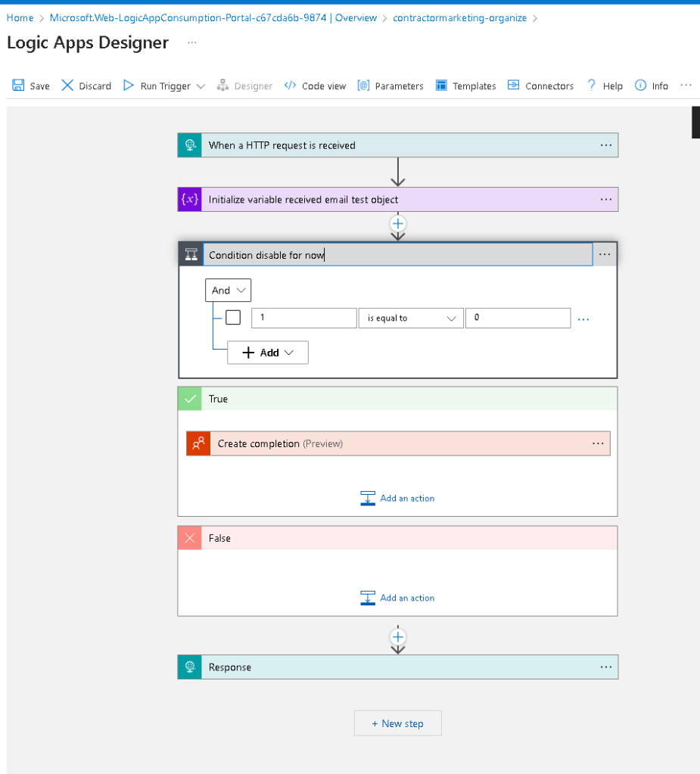Viewport: 700px width, 774px height.
Task: Click the Home breadcrumb link
Action: click(x=20, y=17)
